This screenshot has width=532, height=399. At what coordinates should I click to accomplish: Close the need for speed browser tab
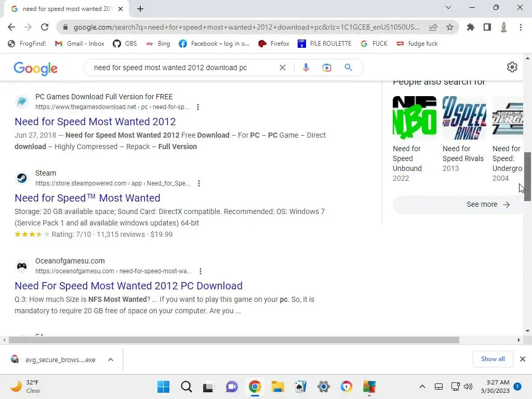(x=121, y=9)
